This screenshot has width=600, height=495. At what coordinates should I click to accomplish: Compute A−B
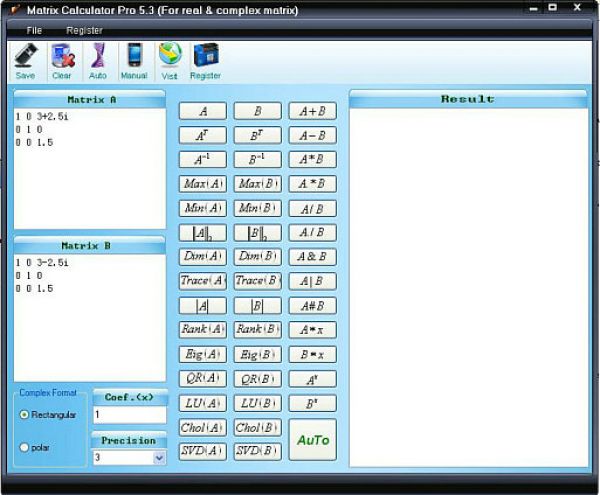[x=313, y=135]
